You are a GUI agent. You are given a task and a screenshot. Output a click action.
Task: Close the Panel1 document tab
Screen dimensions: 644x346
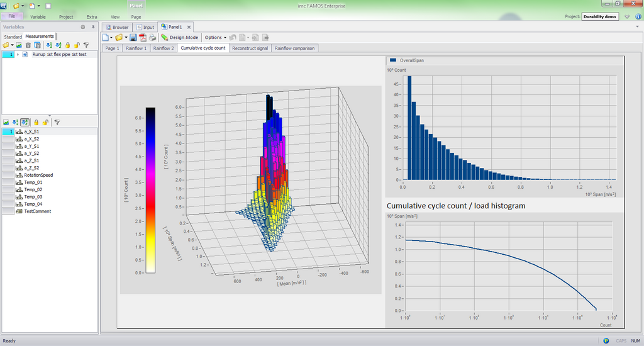tap(189, 28)
